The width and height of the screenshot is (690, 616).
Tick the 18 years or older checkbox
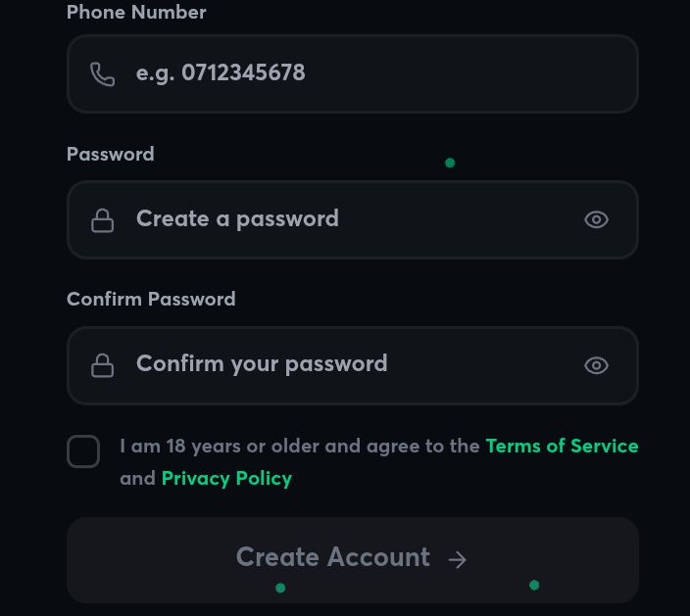coord(83,451)
